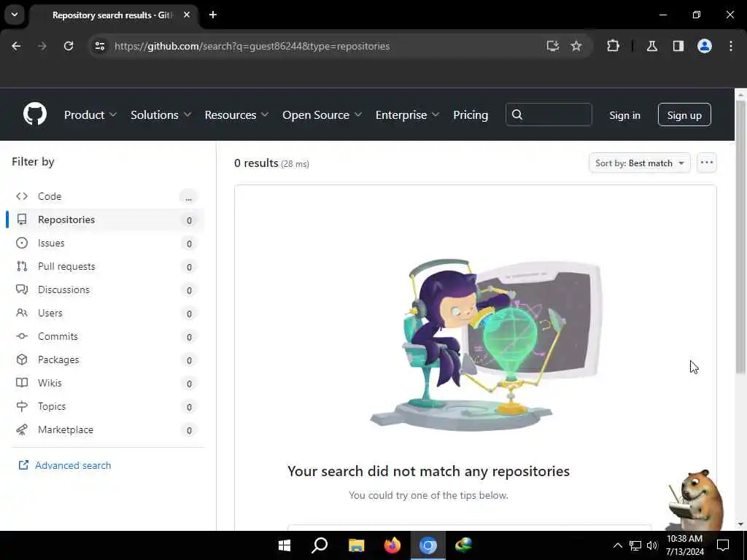The height and width of the screenshot is (560, 747).
Task: Select Users filter
Action: pos(106,313)
